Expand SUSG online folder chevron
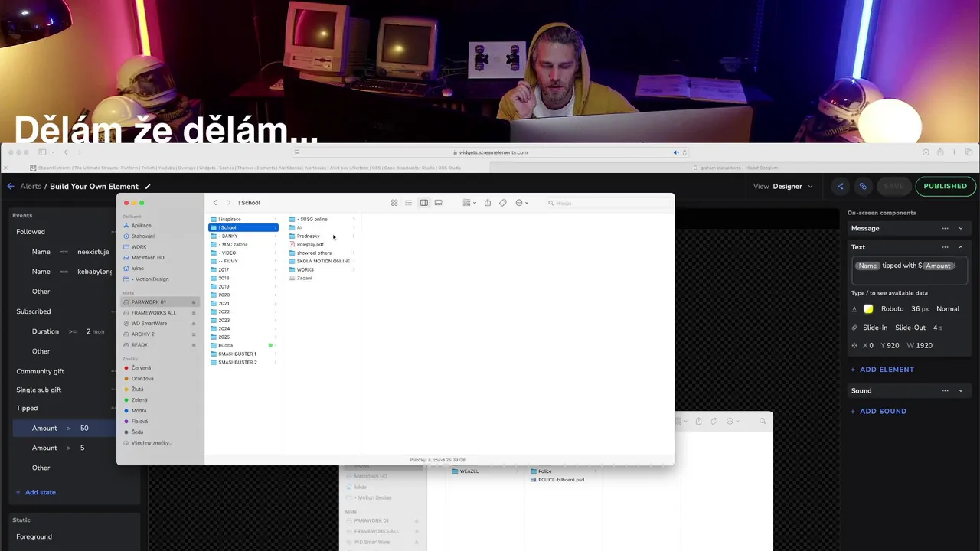980x551 pixels. [354, 220]
